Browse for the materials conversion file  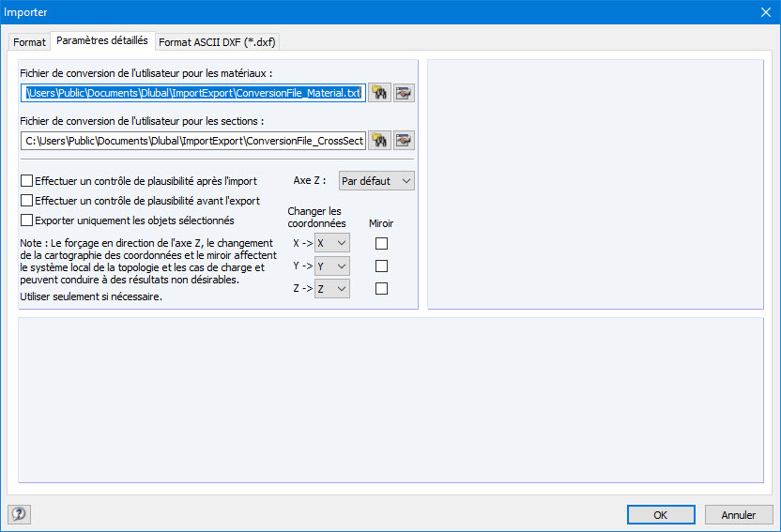pyautogui.click(x=379, y=93)
